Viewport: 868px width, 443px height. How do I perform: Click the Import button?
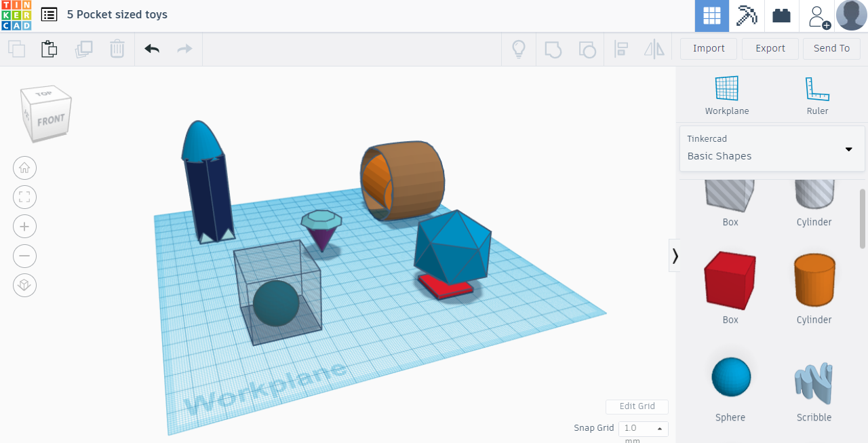tap(709, 49)
